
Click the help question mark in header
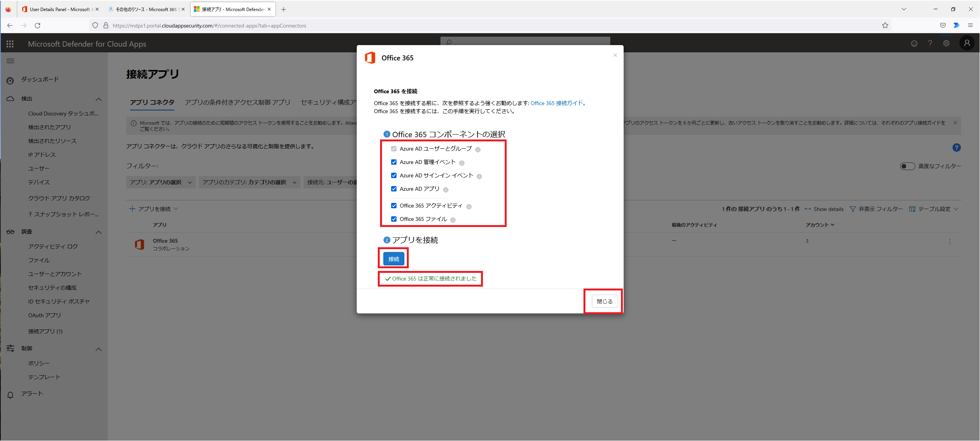pyautogui.click(x=930, y=44)
